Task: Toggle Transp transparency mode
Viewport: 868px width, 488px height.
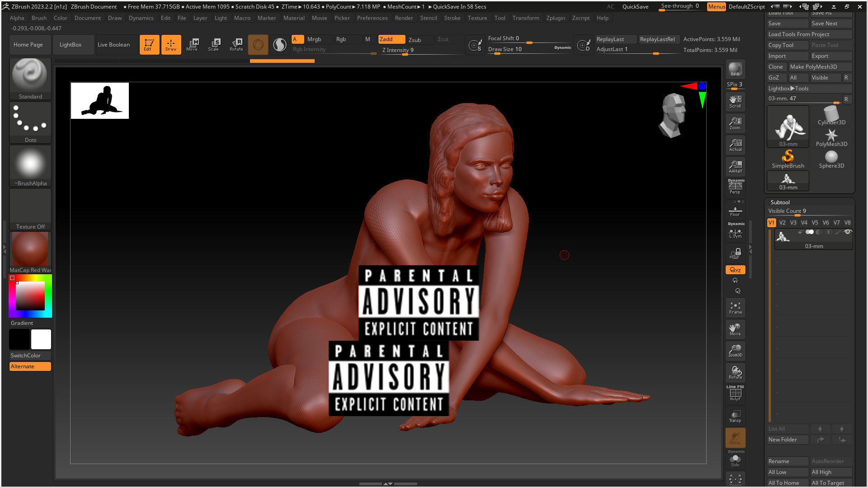Action: [x=735, y=416]
